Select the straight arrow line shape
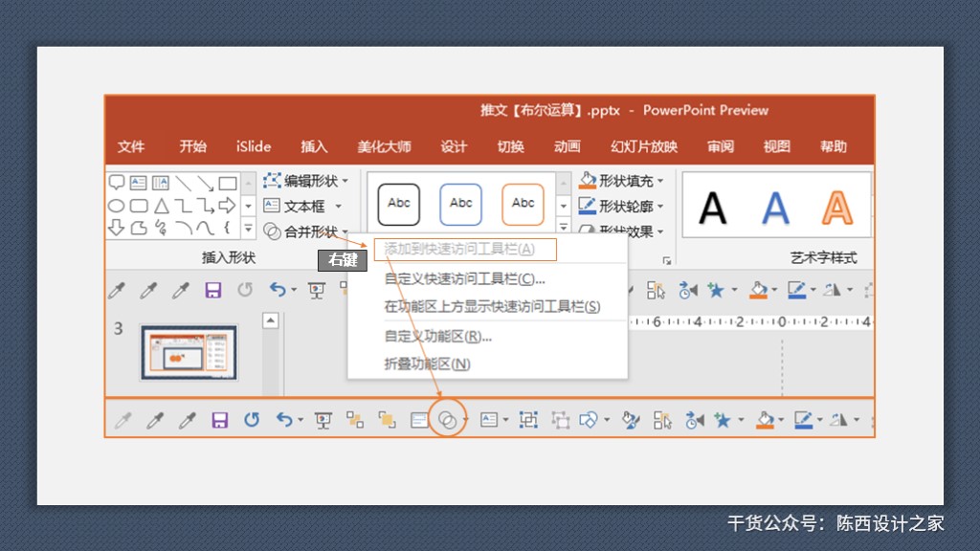The image size is (980, 551). pyautogui.click(x=206, y=183)
